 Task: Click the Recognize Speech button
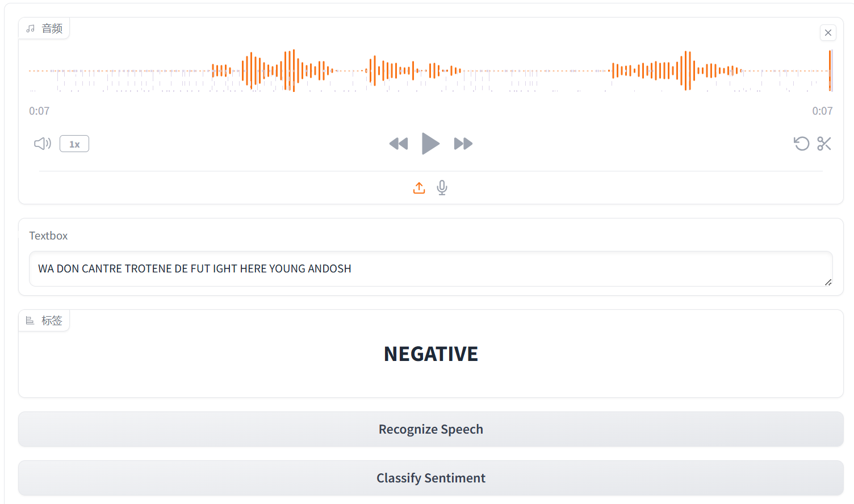430,429
